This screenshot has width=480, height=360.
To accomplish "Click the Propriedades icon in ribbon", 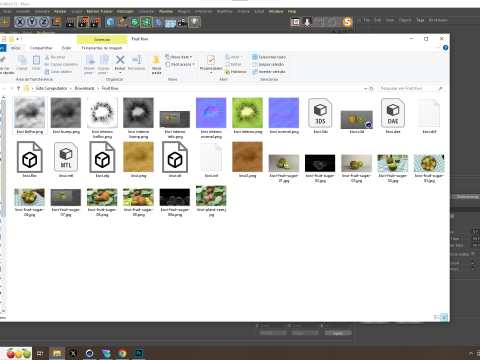I will tap(211, 63).
